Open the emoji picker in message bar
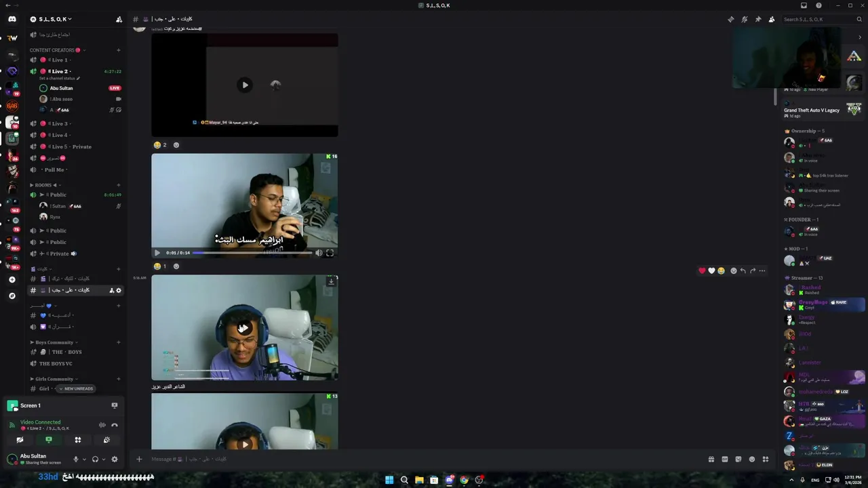 (x=751, y=459)
